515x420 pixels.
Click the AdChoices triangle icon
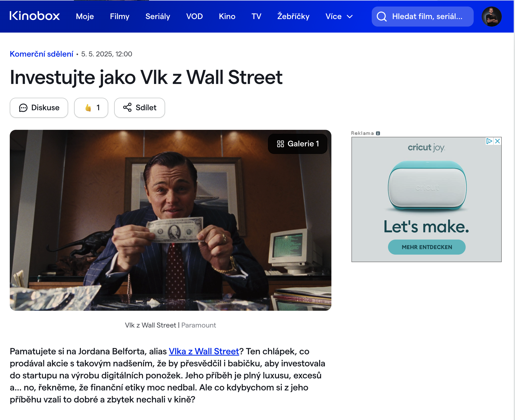489,141
